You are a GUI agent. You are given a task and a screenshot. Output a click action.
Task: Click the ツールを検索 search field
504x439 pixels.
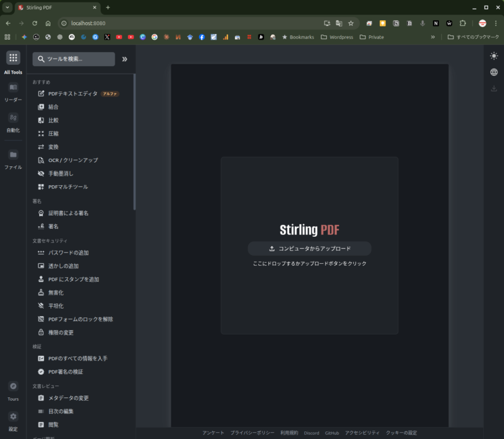tap(74, 59)
